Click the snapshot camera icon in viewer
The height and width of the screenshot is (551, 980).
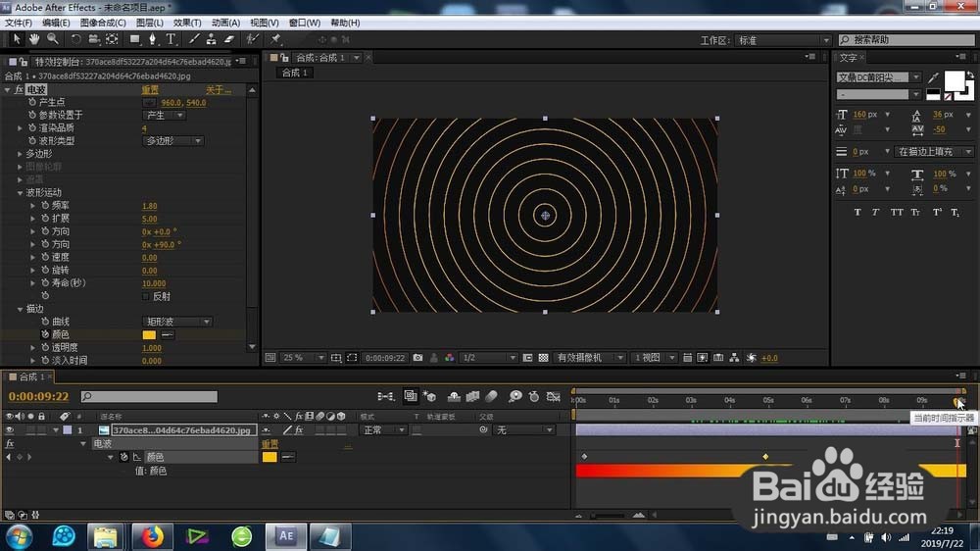click(417, 358)
